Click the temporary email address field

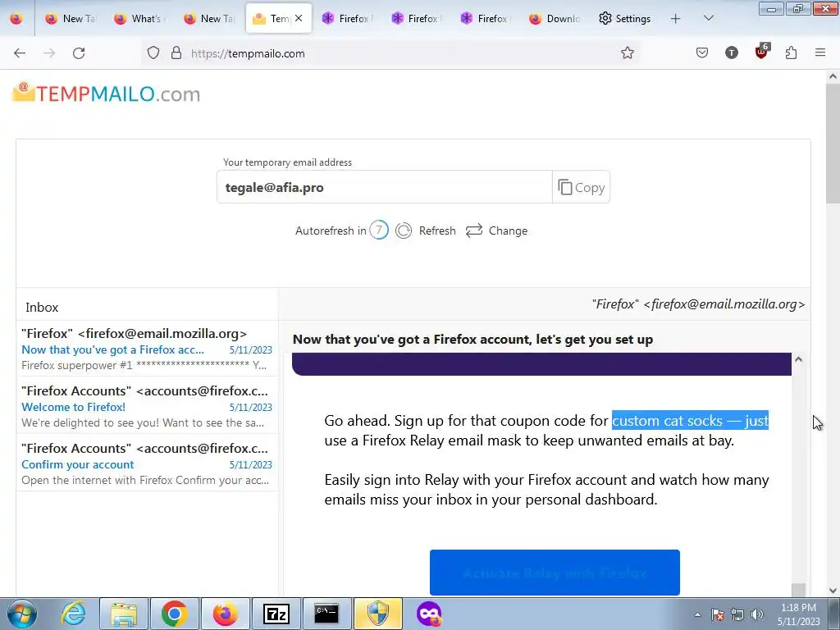click(x=384, y=187)
